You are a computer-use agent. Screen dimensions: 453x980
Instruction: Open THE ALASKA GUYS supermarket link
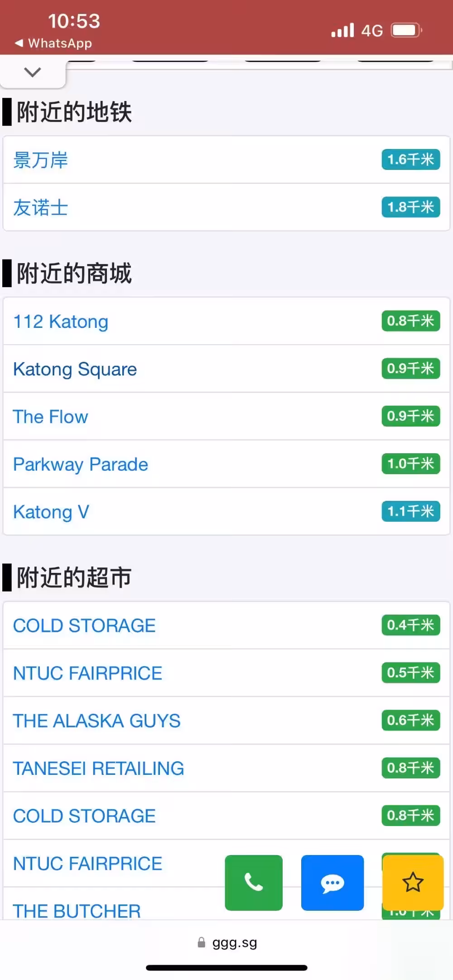click(x=96, y=721)
